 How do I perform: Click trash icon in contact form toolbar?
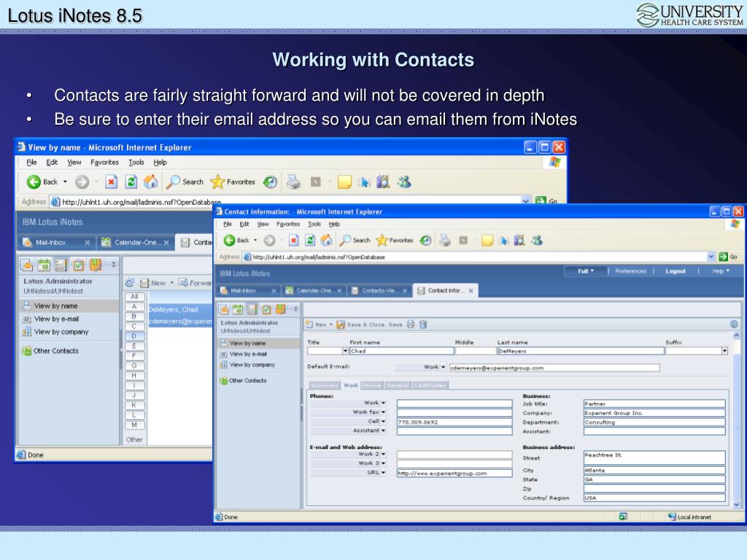click(x=422, y=324)
